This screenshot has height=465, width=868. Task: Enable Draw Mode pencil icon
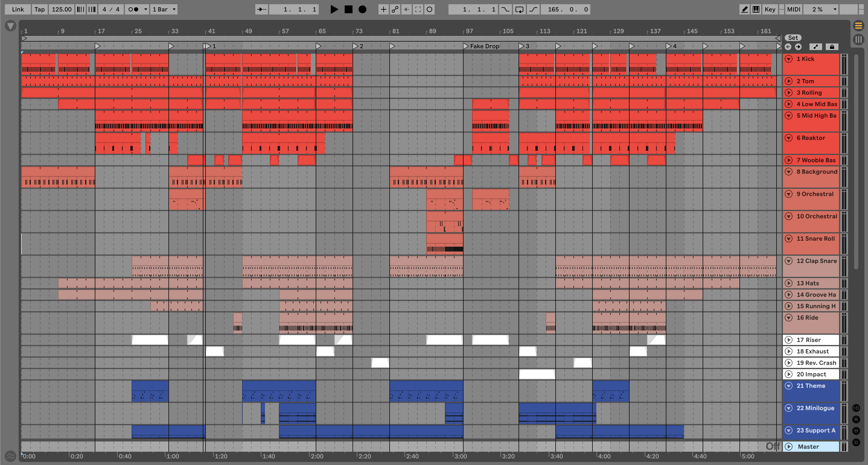(744, 9)
